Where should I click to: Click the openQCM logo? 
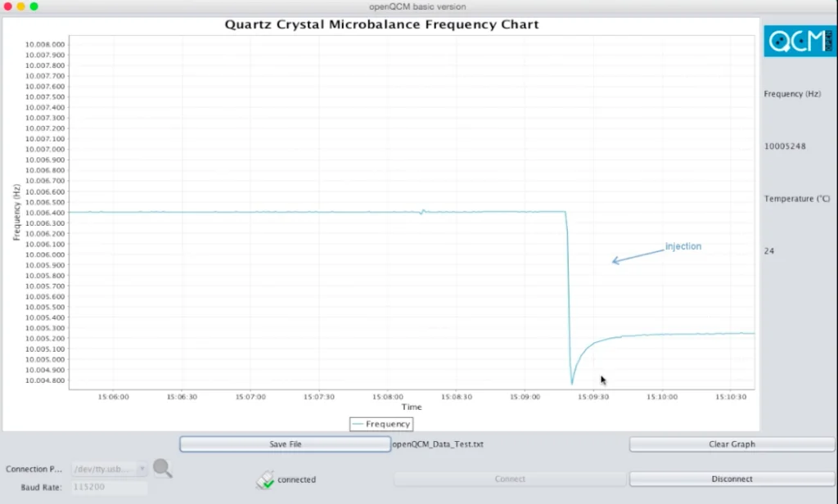tap(799, 41)
